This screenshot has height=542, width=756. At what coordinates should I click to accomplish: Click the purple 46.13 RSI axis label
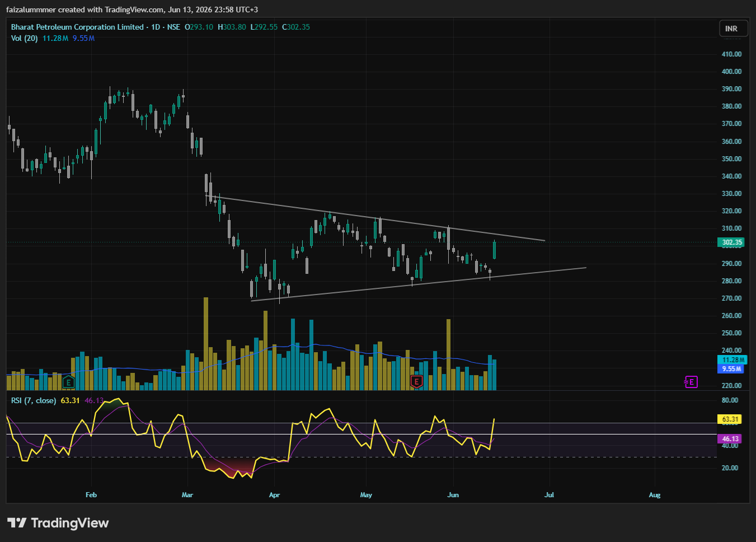[x=730, y=439]
